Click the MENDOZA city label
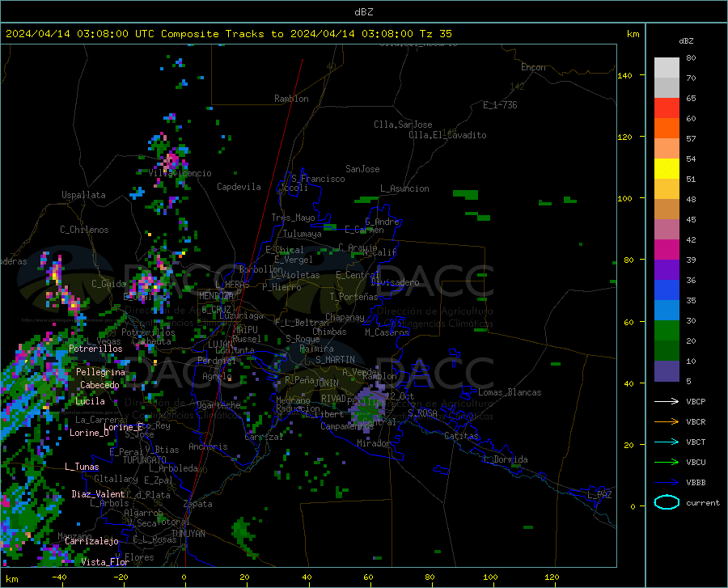The height and width of the screenshot is (588, 728). point(215,296)
